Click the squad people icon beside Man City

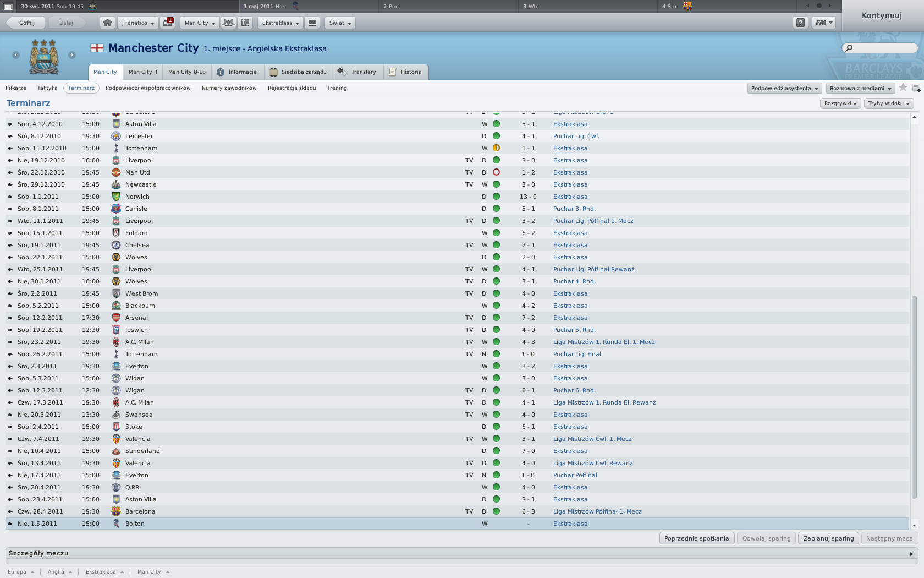pyautogui.click(x=228, y=23)
